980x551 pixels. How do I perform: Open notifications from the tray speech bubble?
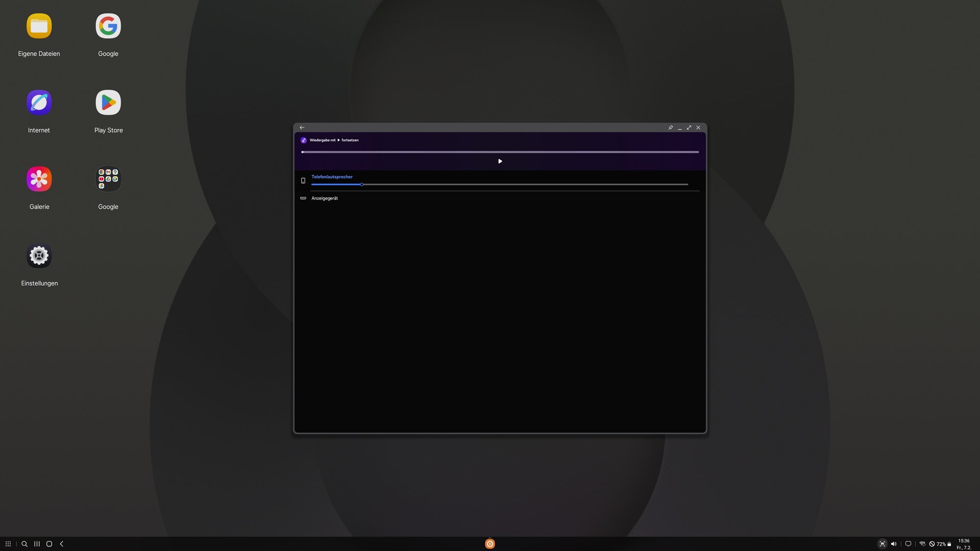click(x=908, y=544)
